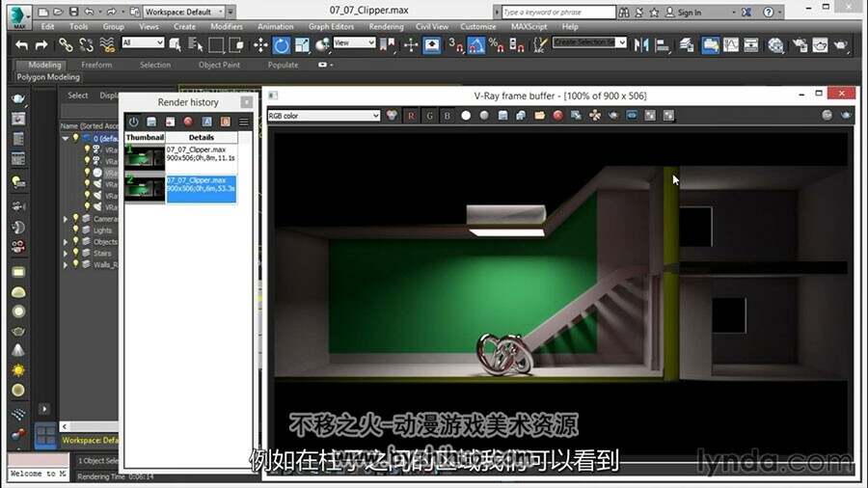Viewport: 868px width, 488px height.
Task: Collapse the 0 (default) layer tree
Action: (66, 138)
